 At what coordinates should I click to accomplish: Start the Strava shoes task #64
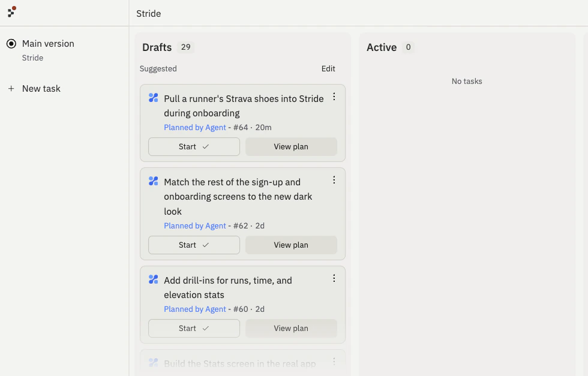click(x=194, y=146)
